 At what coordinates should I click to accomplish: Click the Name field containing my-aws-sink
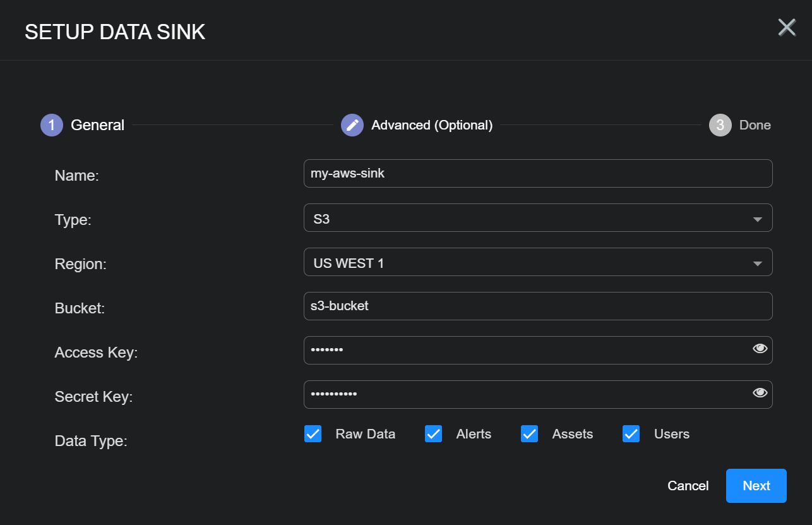(537, 174)
